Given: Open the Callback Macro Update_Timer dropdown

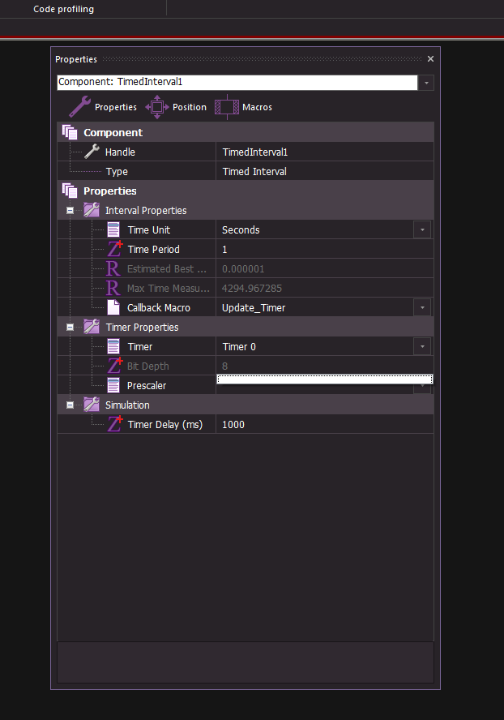Looking at the screenshot, I should point(422,307).
